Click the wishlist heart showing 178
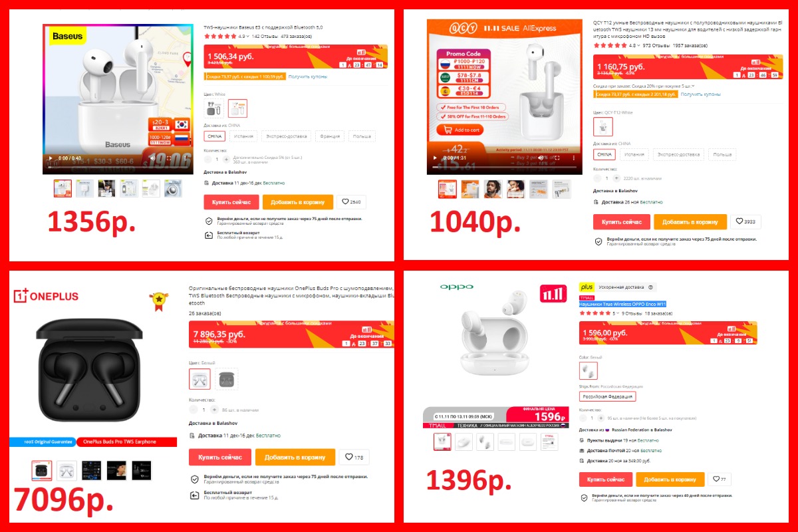This screenshot has width=798, height=532. point(354,457)
